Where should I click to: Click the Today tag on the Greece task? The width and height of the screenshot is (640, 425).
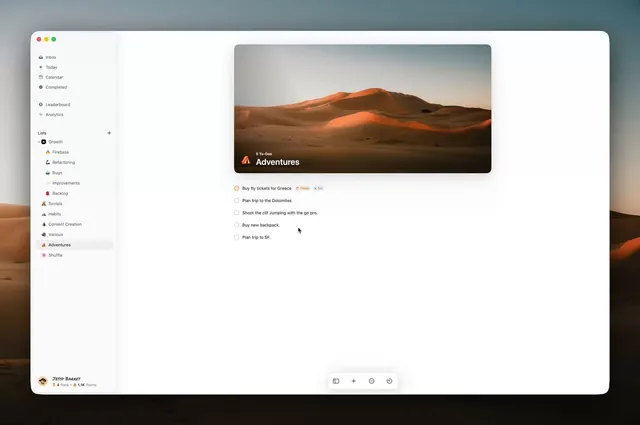[x=303, y=188]
